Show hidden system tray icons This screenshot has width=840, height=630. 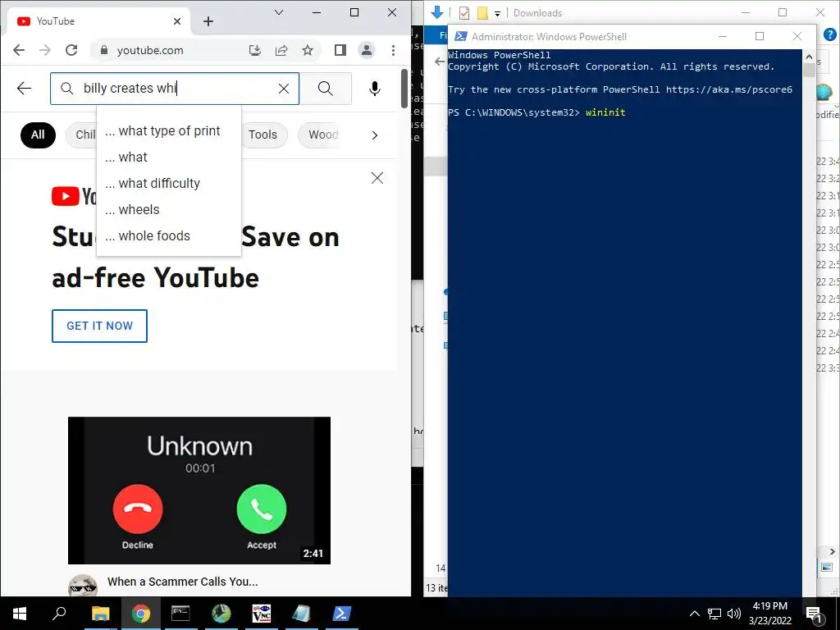pos(694,614)
